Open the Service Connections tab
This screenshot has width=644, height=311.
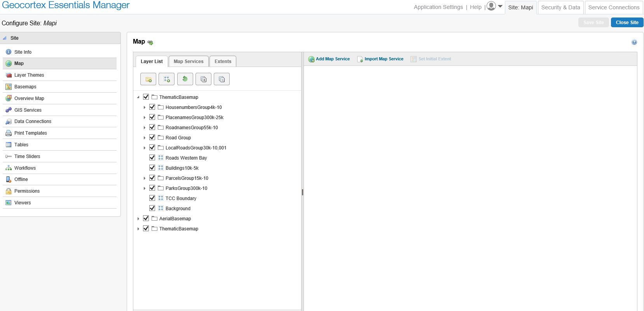point(614,7)
